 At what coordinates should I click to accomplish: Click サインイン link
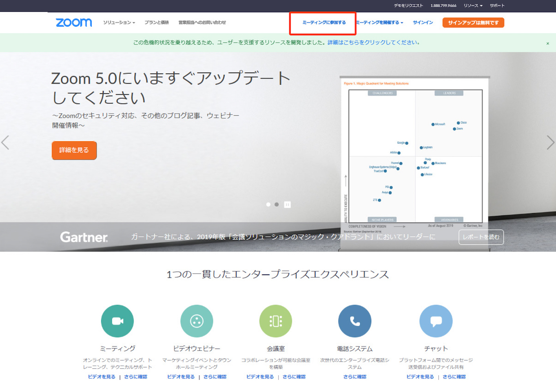click(423, 23)
